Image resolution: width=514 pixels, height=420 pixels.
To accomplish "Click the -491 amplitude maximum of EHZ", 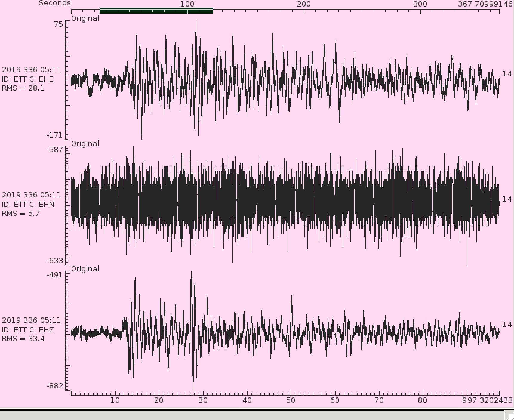I will (55, 275).
